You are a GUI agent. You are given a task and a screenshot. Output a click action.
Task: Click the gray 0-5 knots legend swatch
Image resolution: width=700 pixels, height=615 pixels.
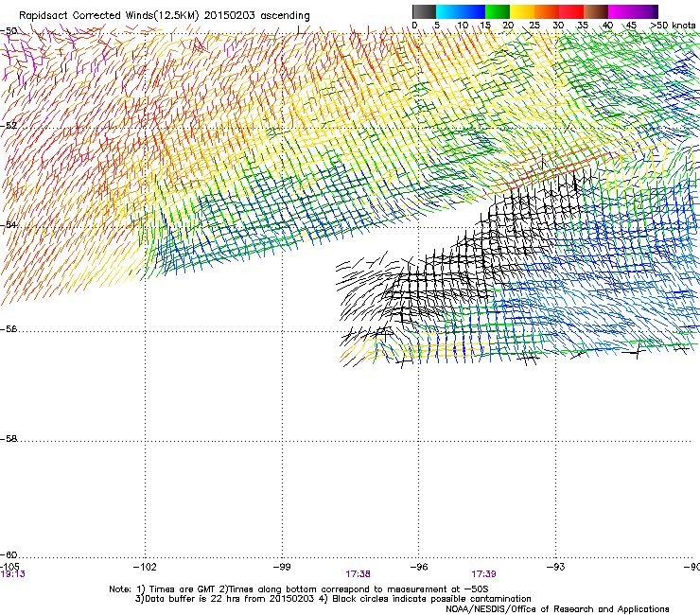point(424,11)
